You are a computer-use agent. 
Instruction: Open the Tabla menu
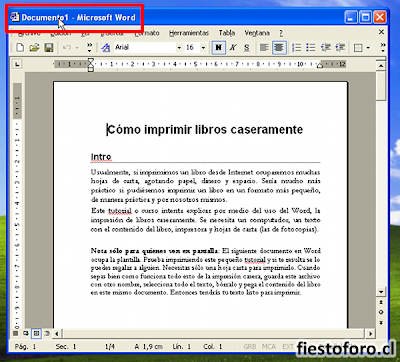tap(227, 33)
